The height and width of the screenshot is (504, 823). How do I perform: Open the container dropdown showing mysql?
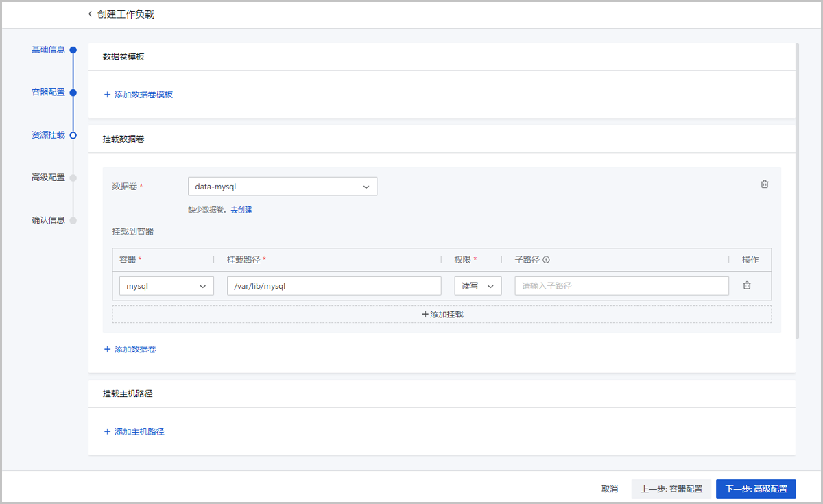point(166,285)
